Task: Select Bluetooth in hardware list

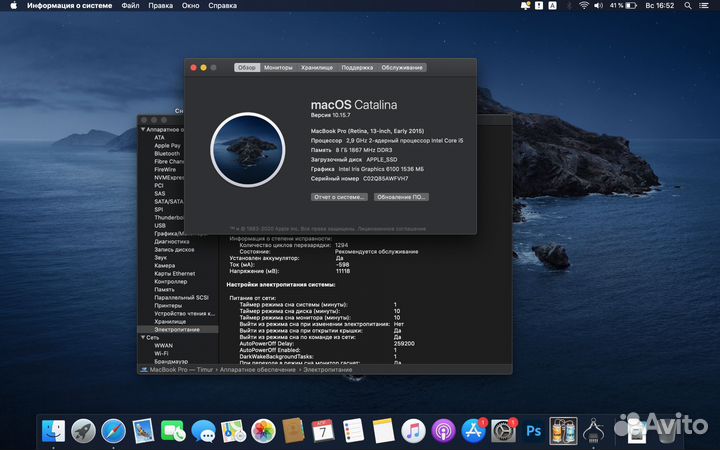Action: 167,154
